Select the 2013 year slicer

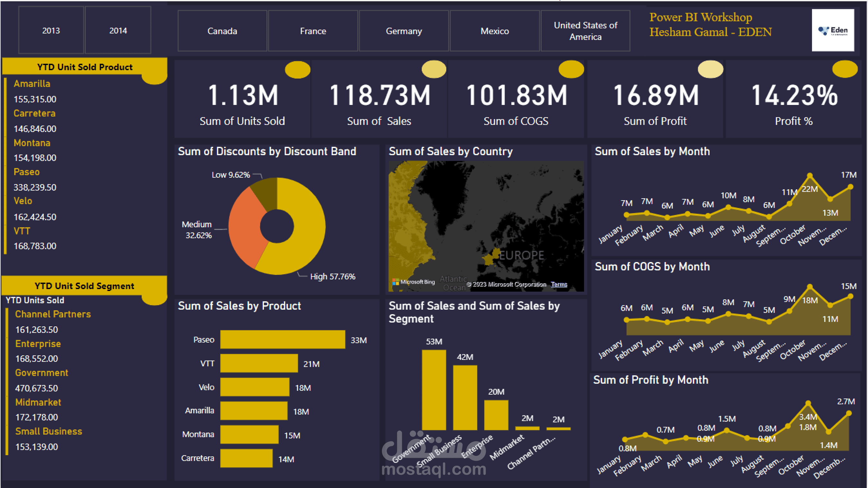(51, 30)
